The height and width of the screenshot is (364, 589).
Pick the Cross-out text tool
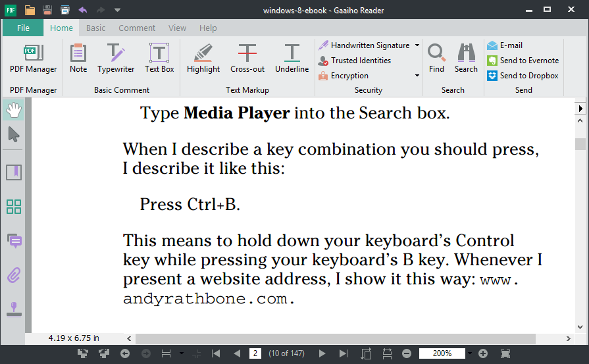[x=247, y=58]
